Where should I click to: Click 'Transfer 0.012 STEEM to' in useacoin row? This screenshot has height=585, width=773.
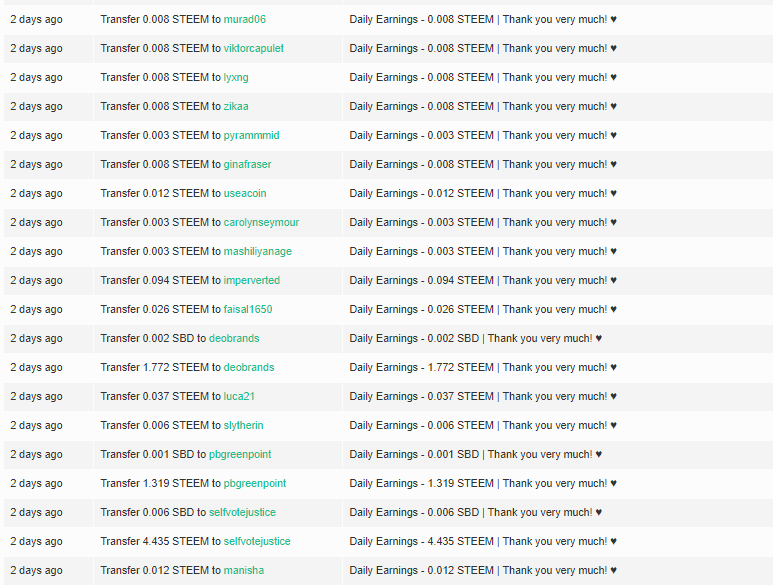(x=161, y=194)
